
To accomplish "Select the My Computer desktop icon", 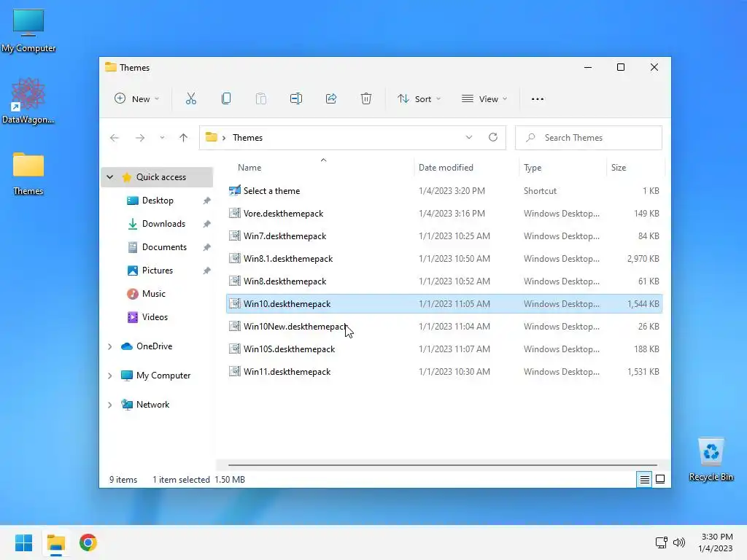I will pos(28,31).
